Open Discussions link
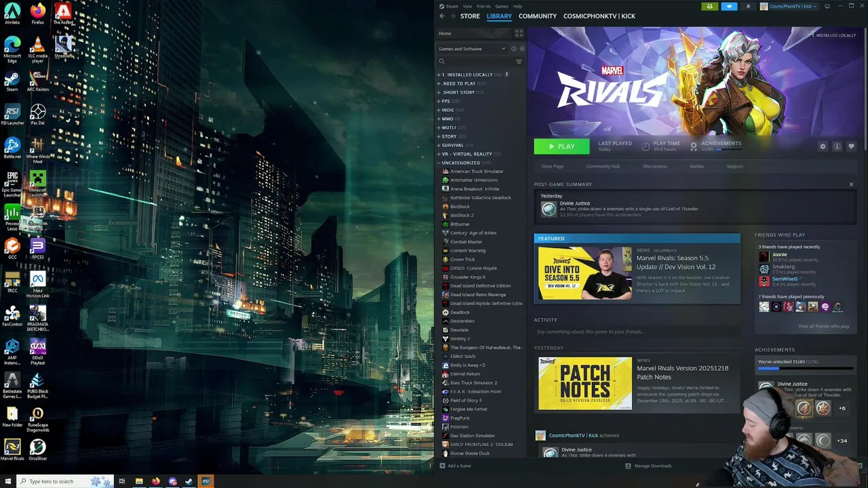868x488 pixels. [x=654, y=166]
